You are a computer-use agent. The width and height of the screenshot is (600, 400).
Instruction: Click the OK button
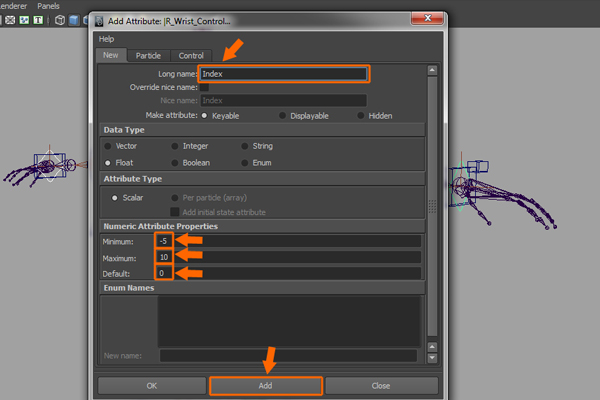tap(152, 386)
